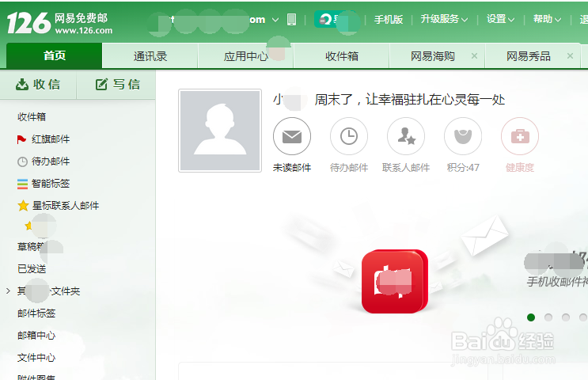Open 文件中心 in sidebar
The height and width of the screenshot is (380, 588).
(36, 358)
